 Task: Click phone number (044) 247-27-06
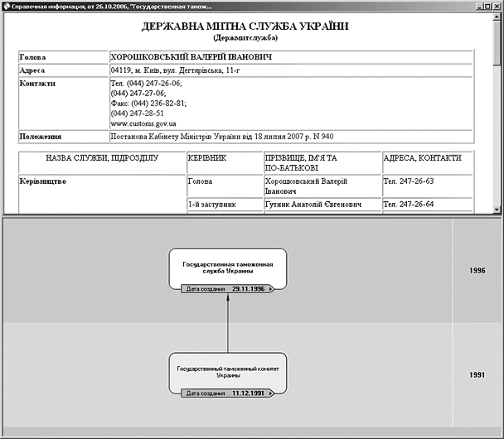point(138,94)
